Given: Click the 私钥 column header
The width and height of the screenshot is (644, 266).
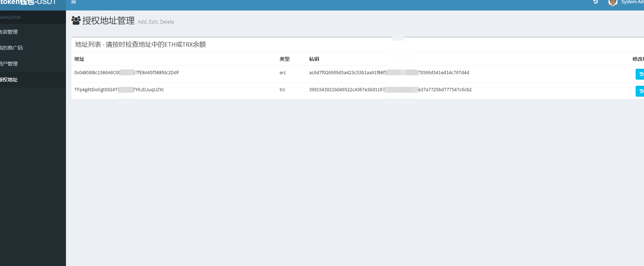Looking at the screenshot, I should coord(314,59).
